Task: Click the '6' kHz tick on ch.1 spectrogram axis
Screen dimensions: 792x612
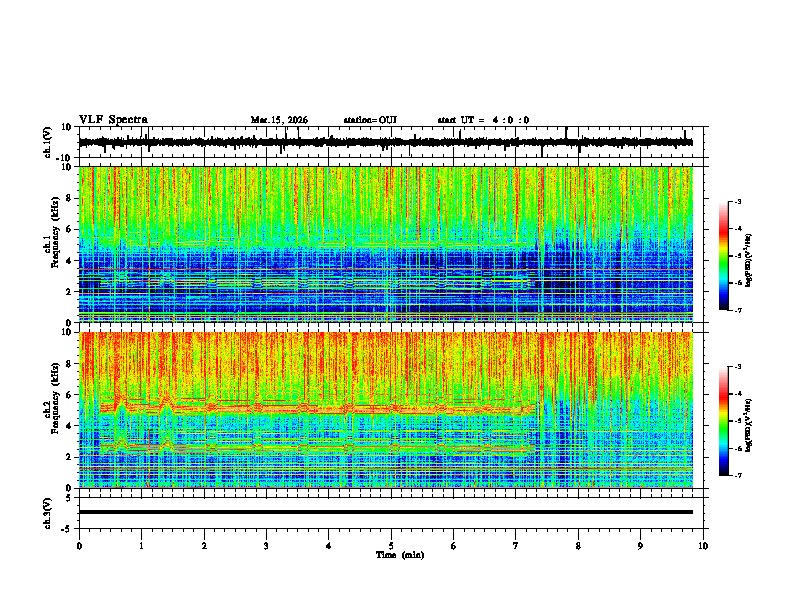Action: [69, 229]
